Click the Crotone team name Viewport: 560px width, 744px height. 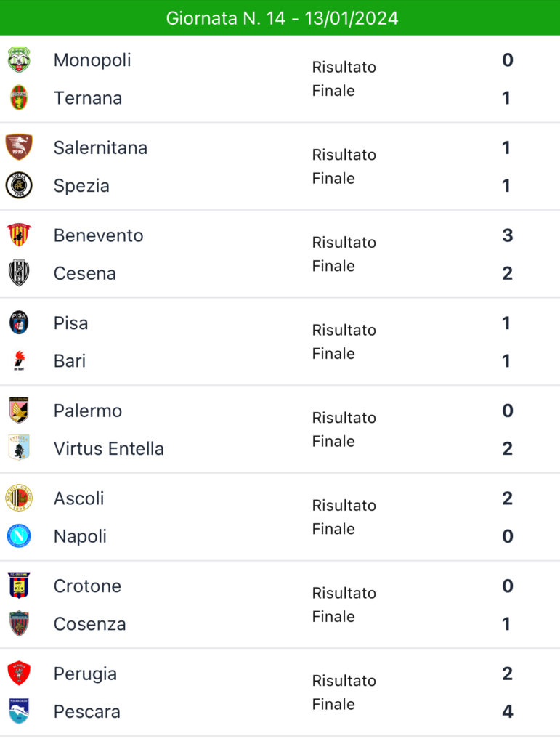pos(87,586)
